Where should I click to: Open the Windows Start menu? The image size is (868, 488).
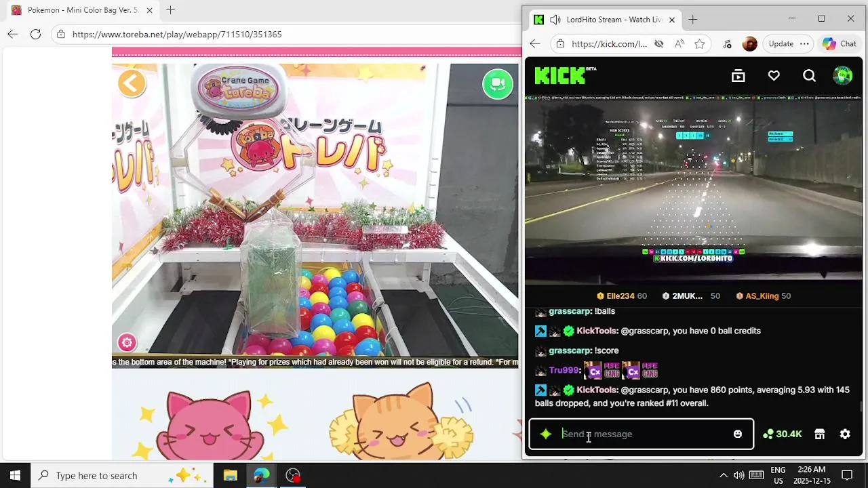(15, 475)
